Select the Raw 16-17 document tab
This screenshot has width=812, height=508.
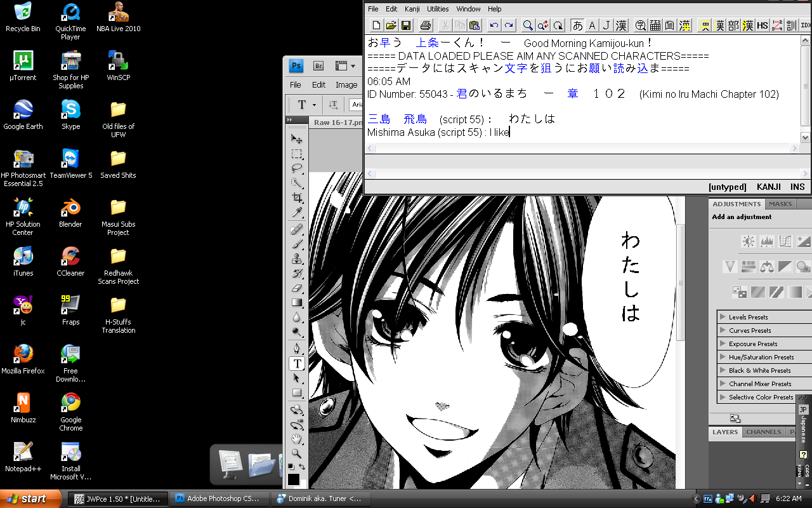pyautogui.click(x=338, y=123)
